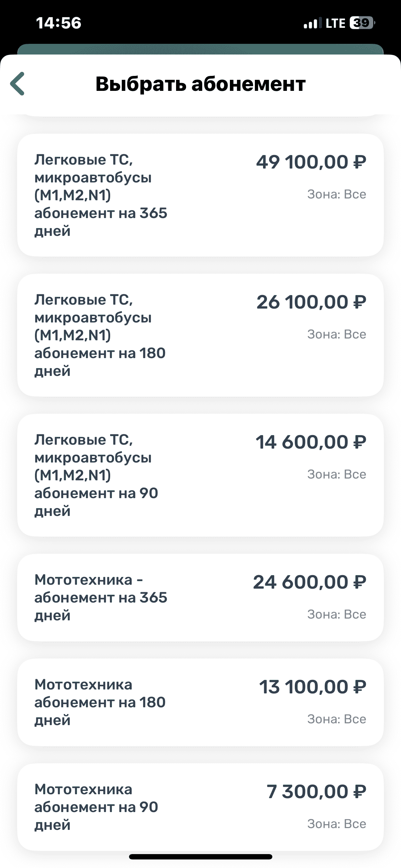Tap the 'Выбрать абонемент' header title

point(200,84)
